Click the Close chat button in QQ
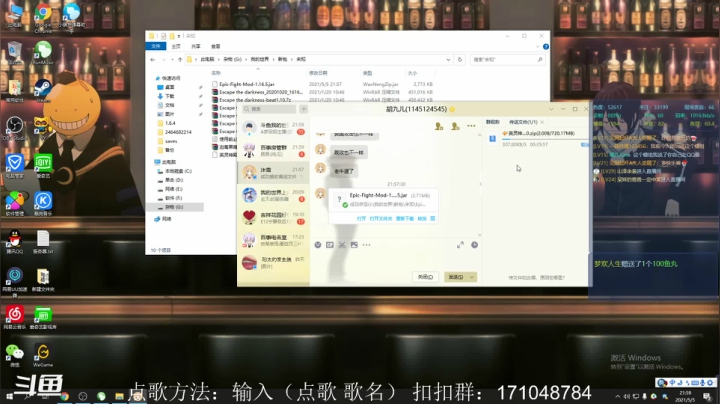 (425, 277)
